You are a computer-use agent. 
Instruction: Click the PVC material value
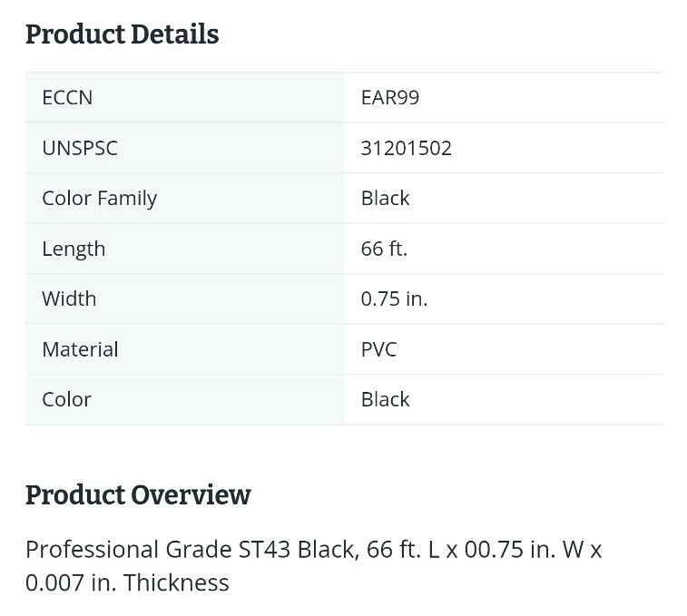(379, 349)
